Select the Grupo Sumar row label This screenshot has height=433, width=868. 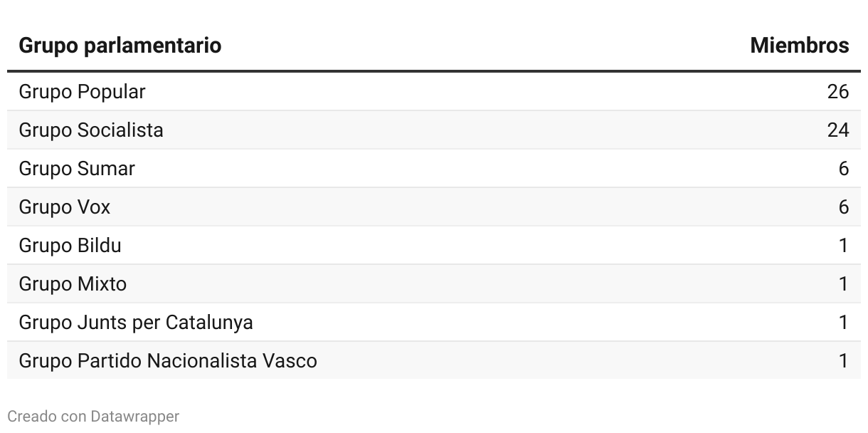point(77,169)
